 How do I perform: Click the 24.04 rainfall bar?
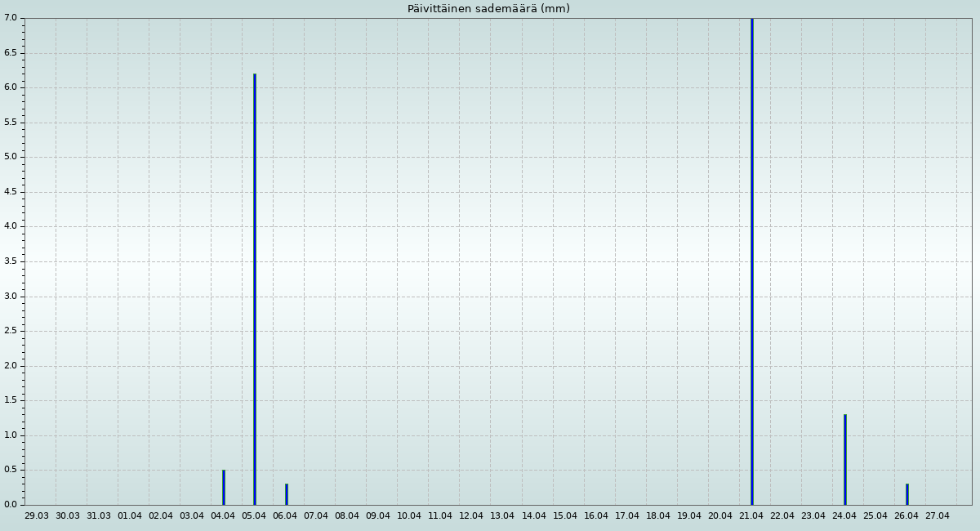coord(844,459)
